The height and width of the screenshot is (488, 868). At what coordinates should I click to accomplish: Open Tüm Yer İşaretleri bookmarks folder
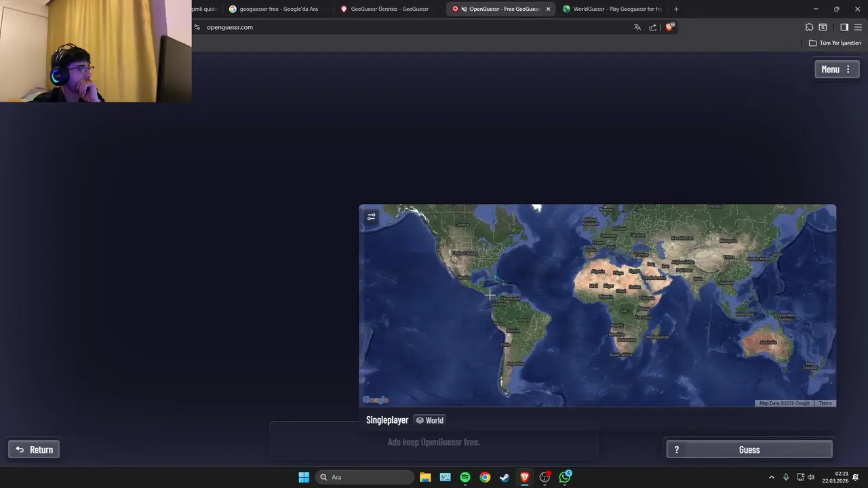pyautogui.click(x=835, y=43)
